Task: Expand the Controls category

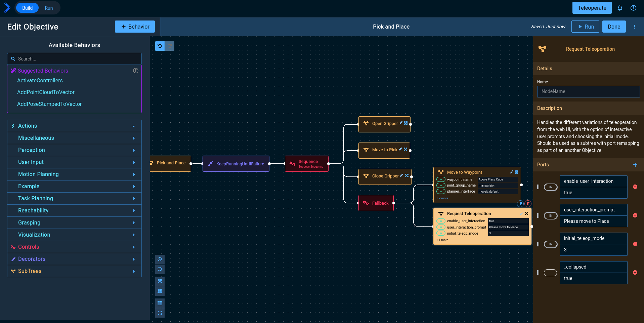Action: pos(74,247)
